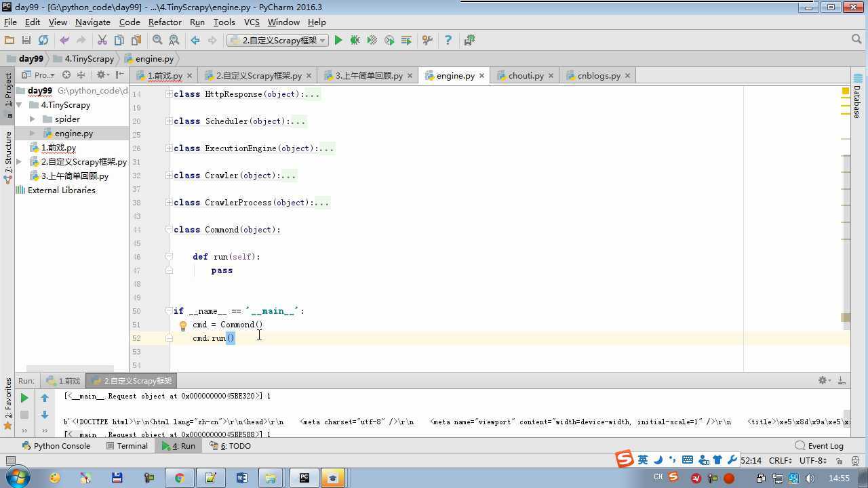Click the Open folder toolbar icon
Screen dimensions: 868x488
[x=9, y=41]
